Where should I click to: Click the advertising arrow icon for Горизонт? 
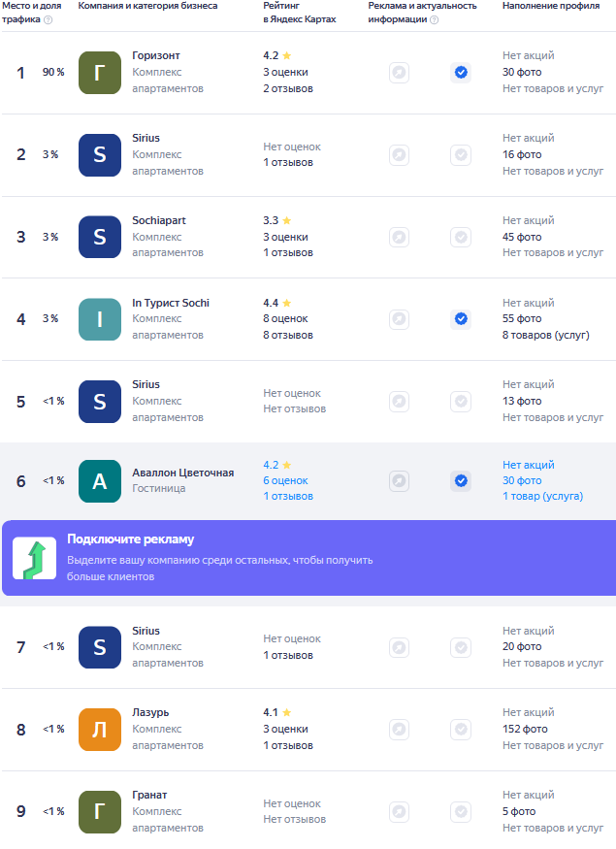(399, 73)
